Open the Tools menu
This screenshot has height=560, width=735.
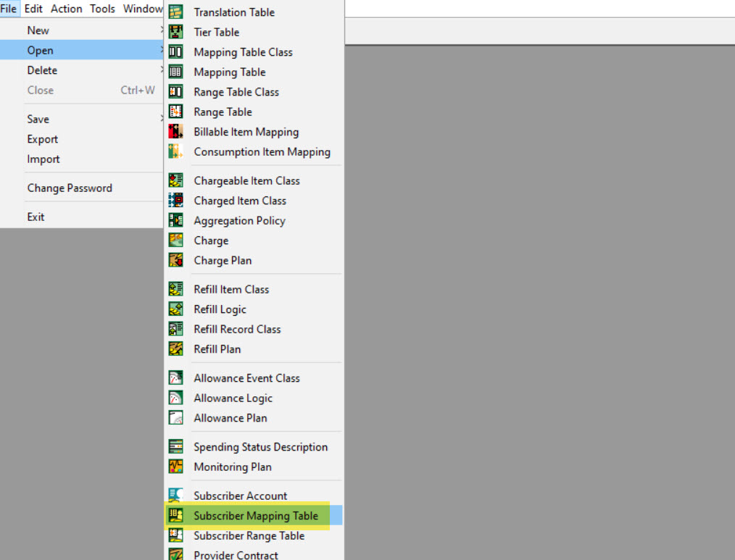(x=102, y=9)
